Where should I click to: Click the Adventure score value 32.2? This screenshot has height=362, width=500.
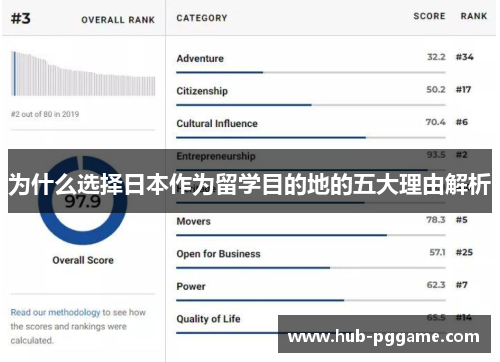[436, 57]
